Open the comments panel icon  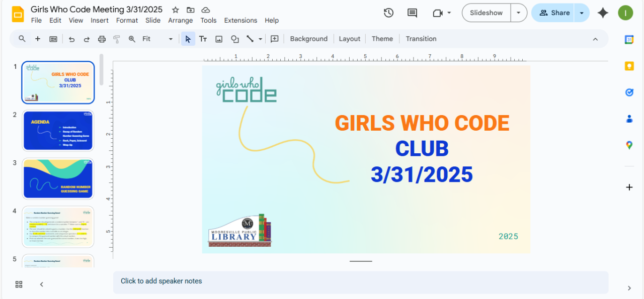412,13
